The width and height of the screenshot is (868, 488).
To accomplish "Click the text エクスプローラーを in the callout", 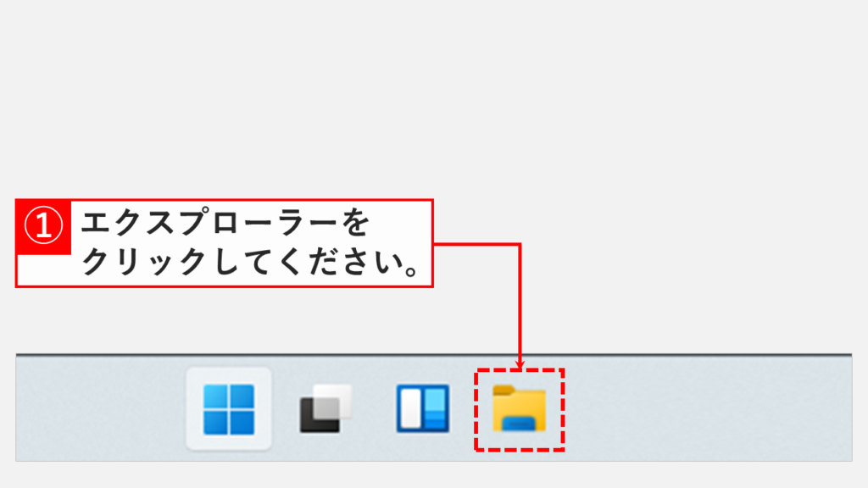I will (225, 223).
